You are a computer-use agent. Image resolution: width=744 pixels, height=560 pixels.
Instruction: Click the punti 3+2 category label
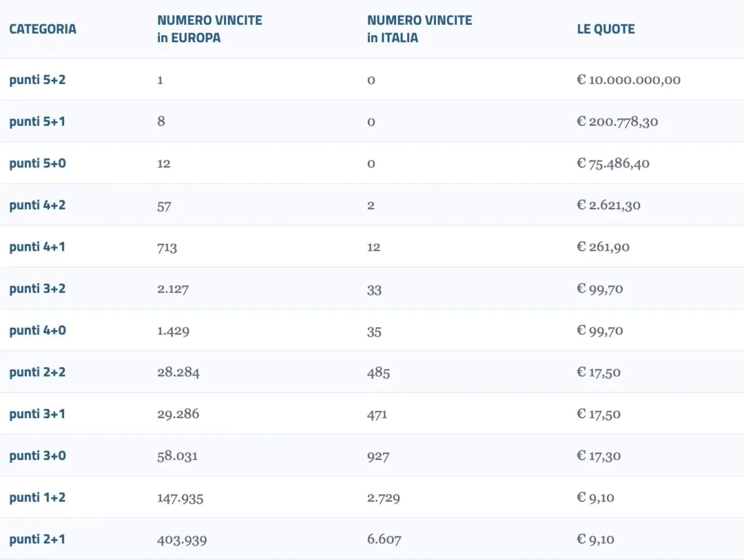[37, 288]
